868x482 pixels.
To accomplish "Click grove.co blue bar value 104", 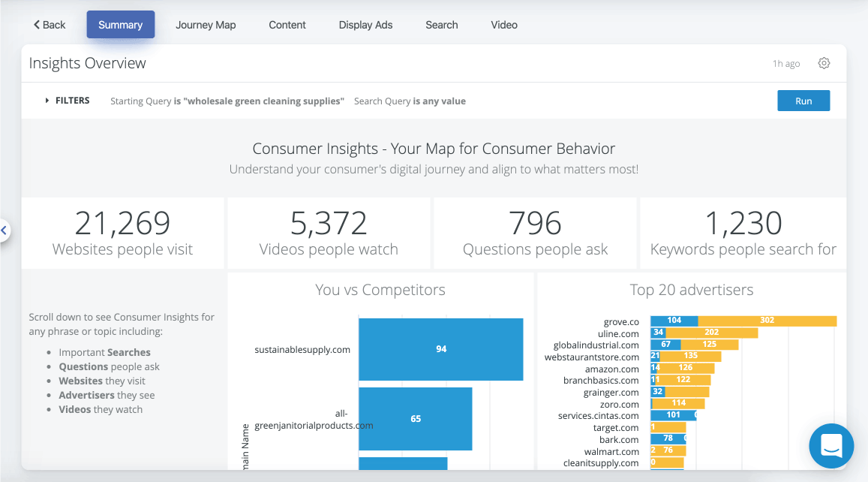I will tap(674, 321).
